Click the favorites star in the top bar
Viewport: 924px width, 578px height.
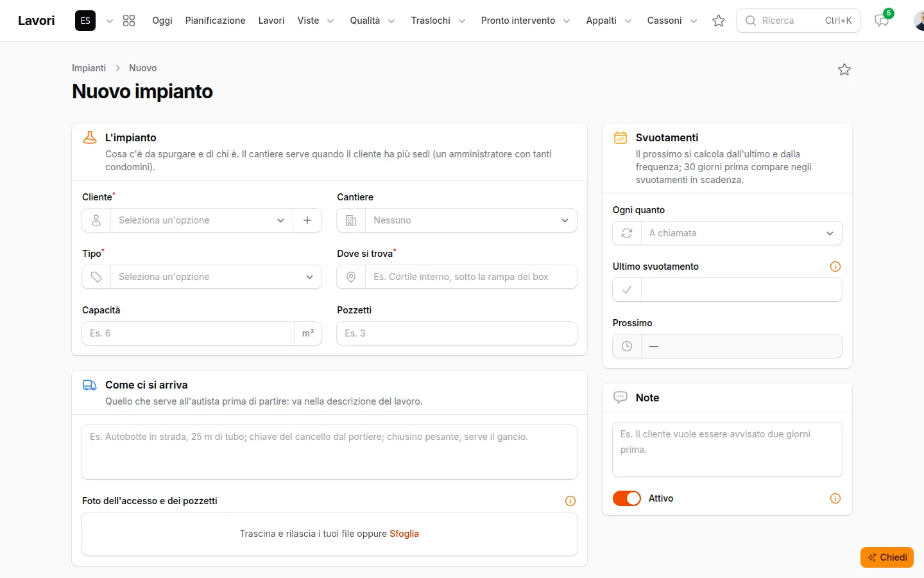pos(719,21)
